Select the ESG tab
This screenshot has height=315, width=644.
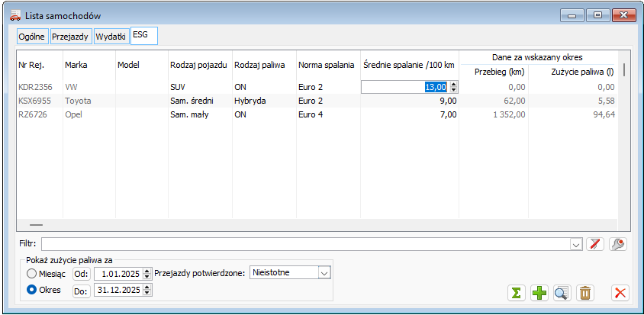click(x=144, y=35)
